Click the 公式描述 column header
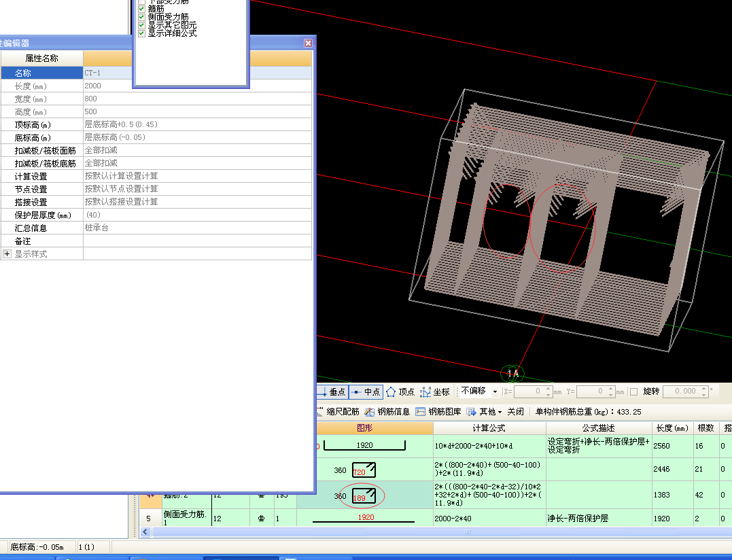 [x=599, y=428]
